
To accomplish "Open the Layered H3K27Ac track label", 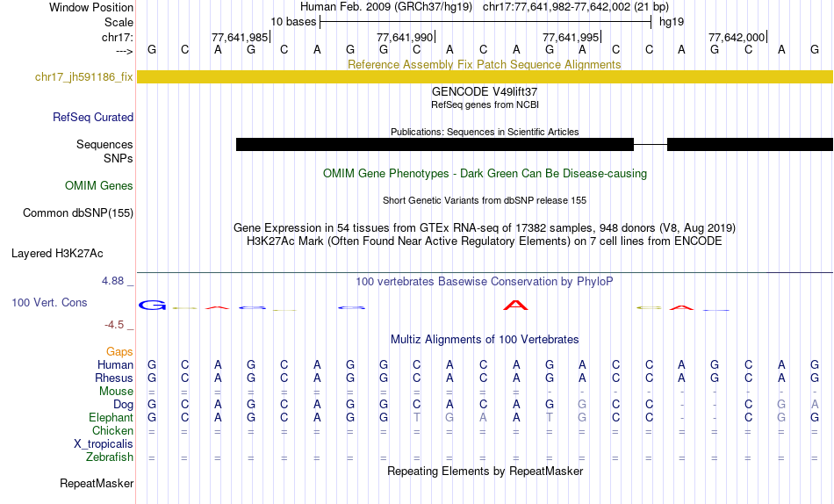I will [57, 254].
